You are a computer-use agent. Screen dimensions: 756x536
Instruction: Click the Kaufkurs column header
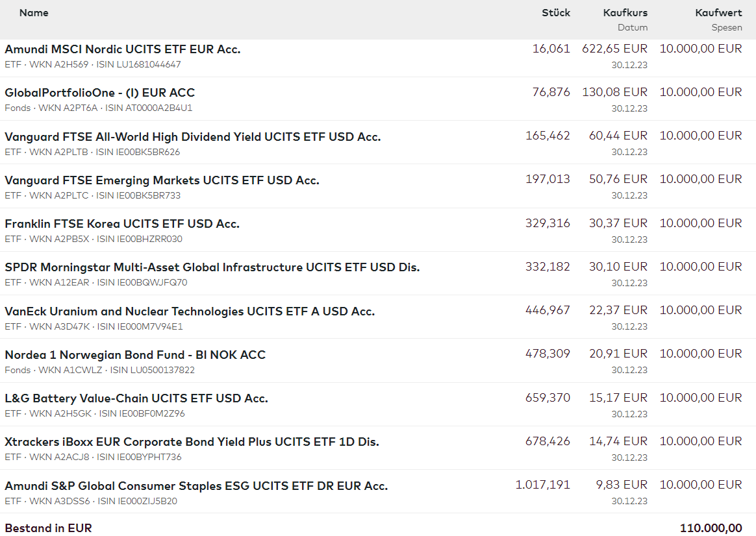point(625,13)
